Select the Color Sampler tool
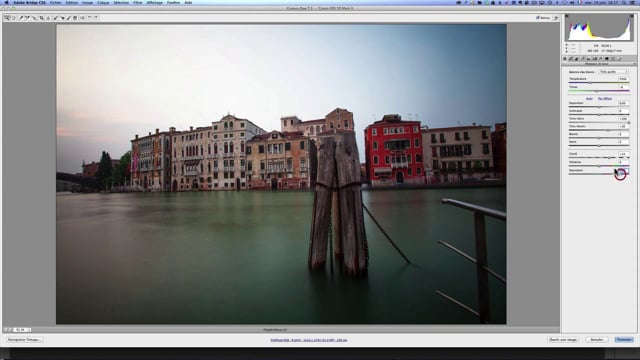Viewport: 640px width, 360px height. 27,18
